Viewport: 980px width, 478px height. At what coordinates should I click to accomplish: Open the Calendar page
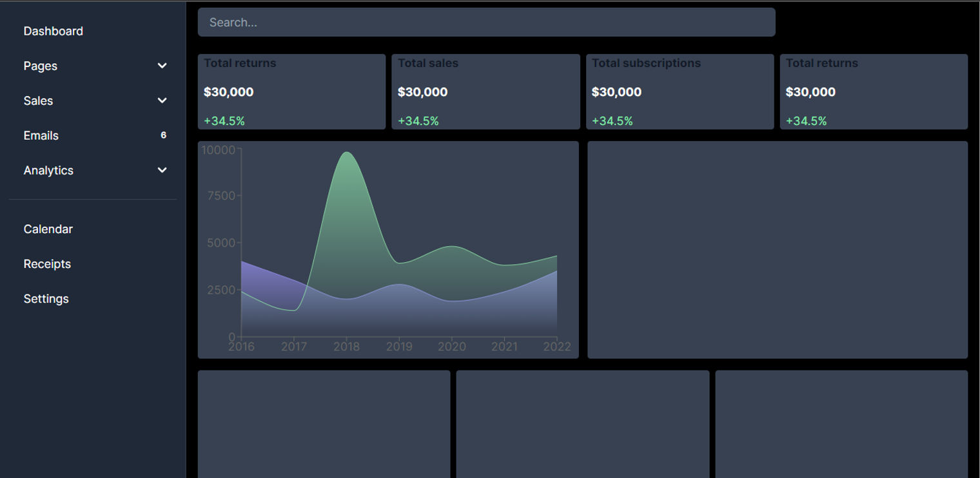(x=48, y=229)
